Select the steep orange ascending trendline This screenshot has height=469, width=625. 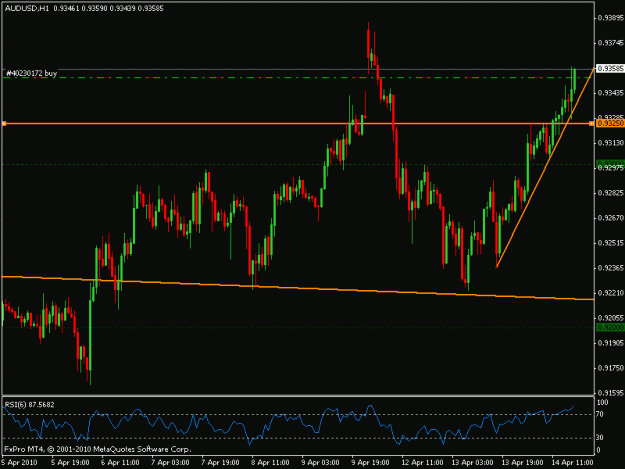click(545, 167)
